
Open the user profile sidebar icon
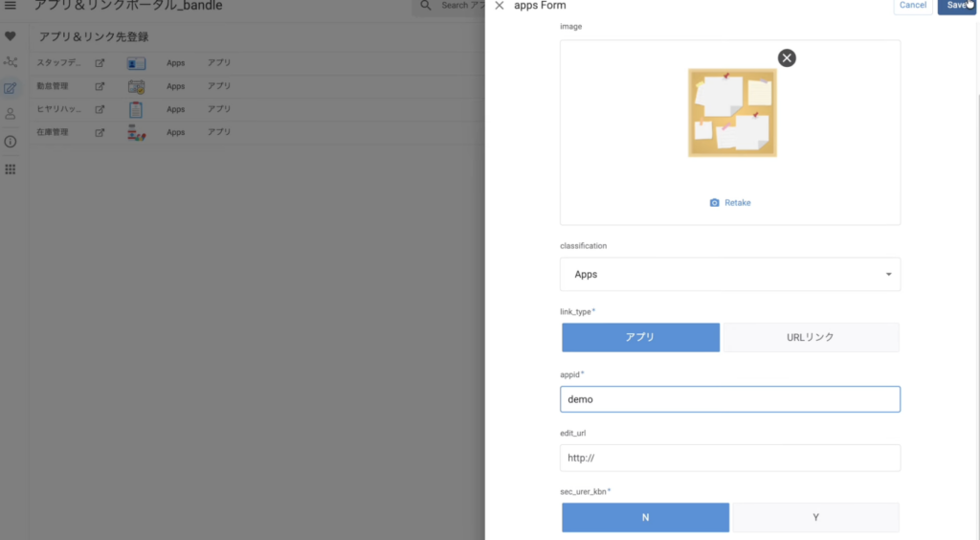pyautogui.click(x=11, y=114)
